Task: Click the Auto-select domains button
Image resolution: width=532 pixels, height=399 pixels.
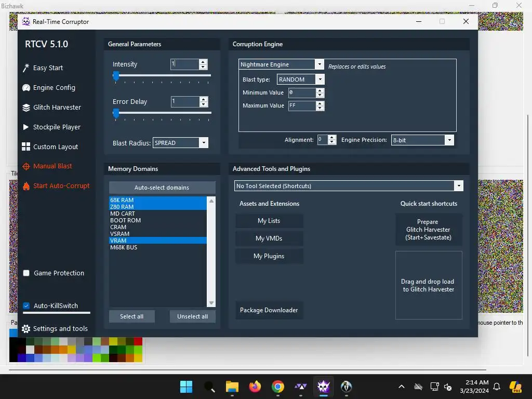Action: pos(162,188)
